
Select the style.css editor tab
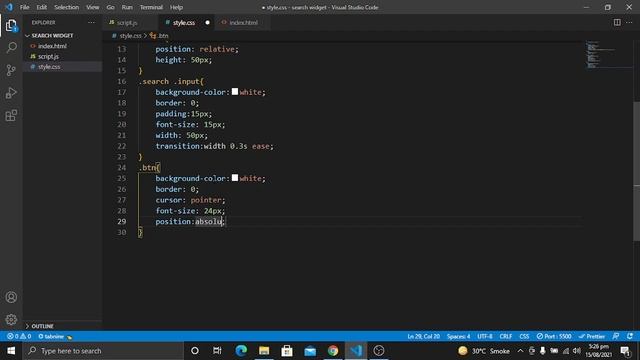pyautogui.click(x=184, y=22)
